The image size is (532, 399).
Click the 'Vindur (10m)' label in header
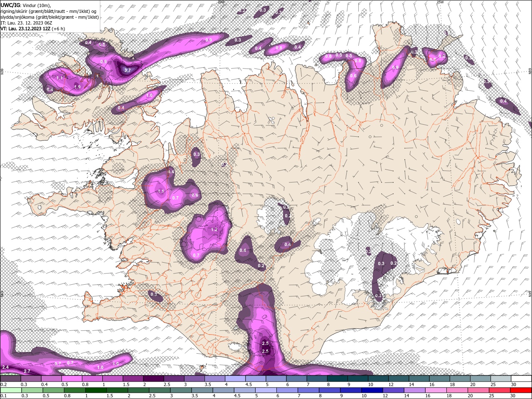[36, 5]
